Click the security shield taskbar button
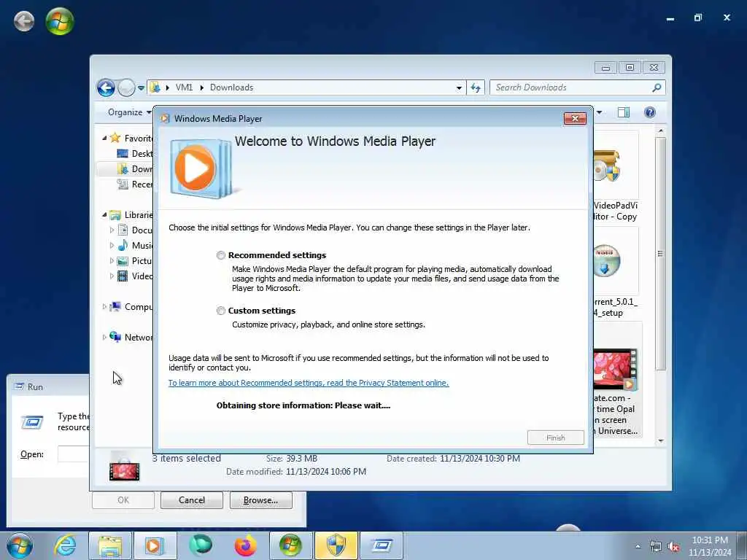This screenshot has width=747, height=560. pyautogui.click(x=336, y=545)
